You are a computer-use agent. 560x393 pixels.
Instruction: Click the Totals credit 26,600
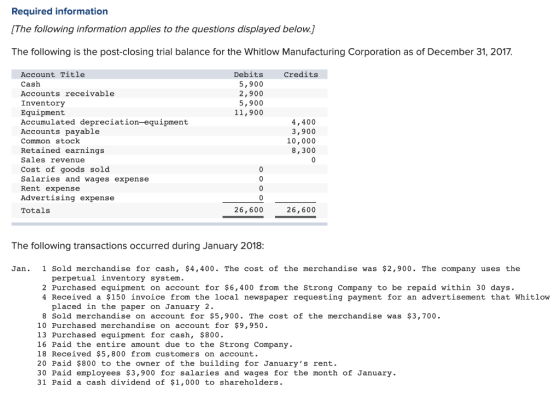point(301,210)
